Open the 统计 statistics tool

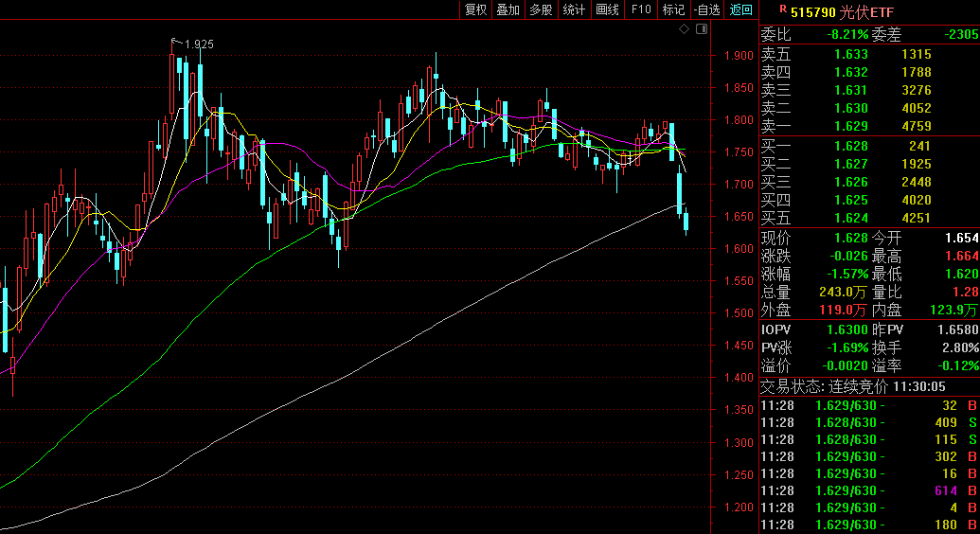click(x=574, y=9)
